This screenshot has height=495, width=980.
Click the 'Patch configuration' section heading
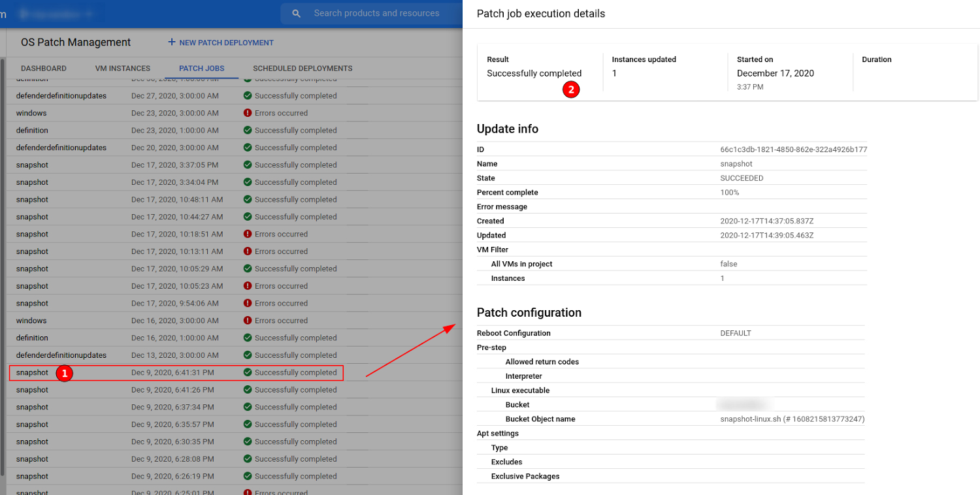pos(529,313)
